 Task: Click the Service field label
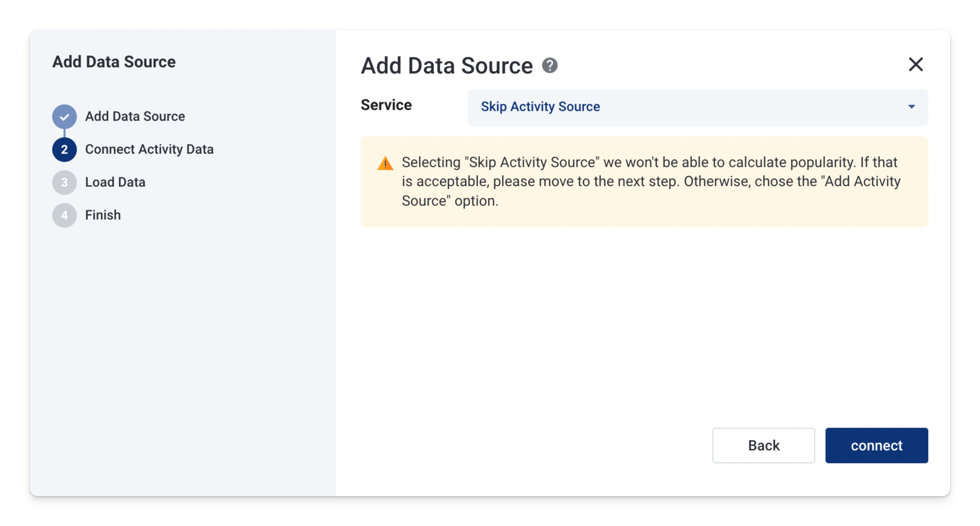pos(386,105)
